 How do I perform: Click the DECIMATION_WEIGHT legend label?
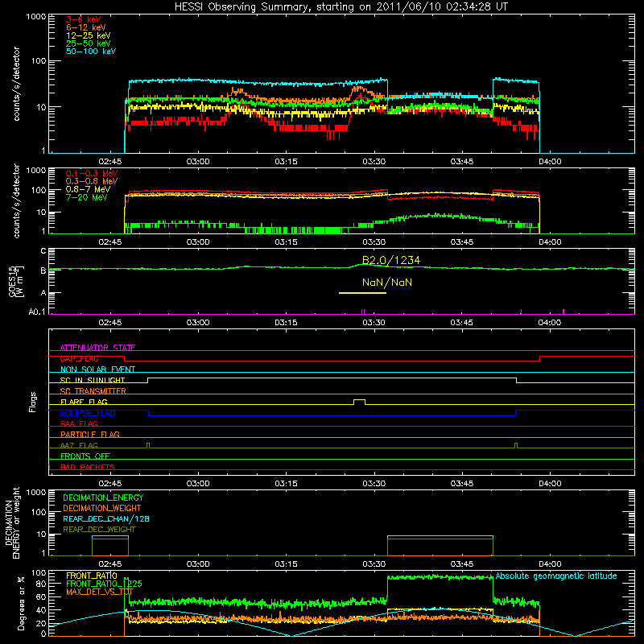102,508
